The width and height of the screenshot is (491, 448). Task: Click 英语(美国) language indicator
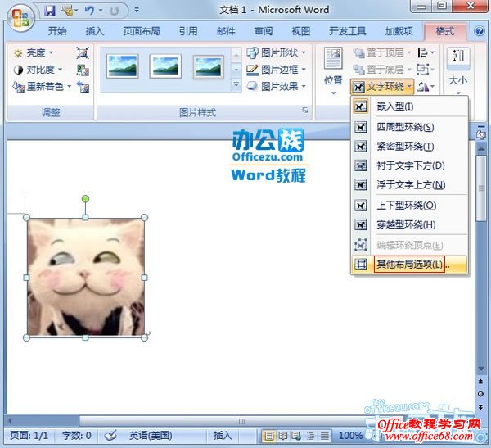click(x=151, y=436)
